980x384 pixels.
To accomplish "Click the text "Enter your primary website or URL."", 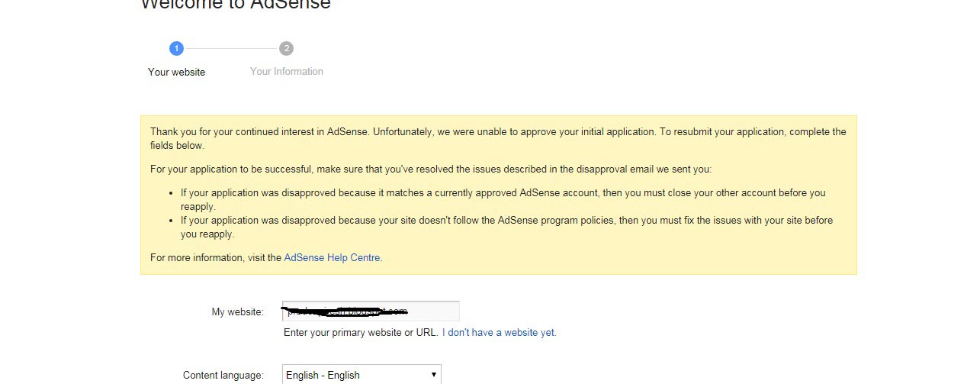I will 361,333.
